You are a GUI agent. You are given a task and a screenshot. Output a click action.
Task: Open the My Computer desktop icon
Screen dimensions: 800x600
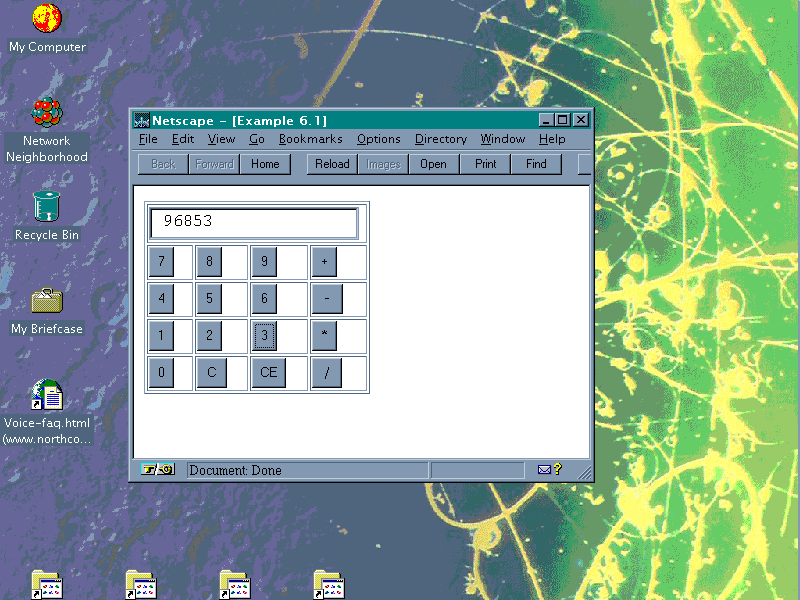pyautogui.click(x=47, y=19)
